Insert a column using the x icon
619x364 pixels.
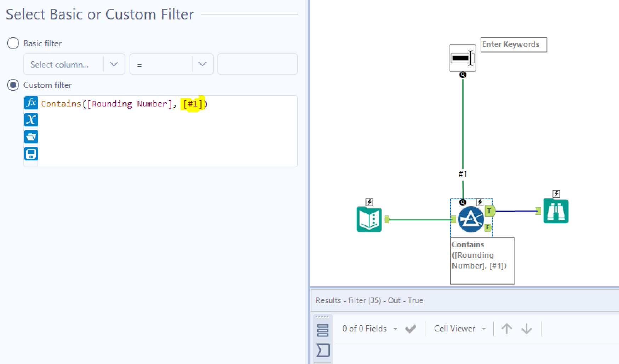[x=31, y=120]
